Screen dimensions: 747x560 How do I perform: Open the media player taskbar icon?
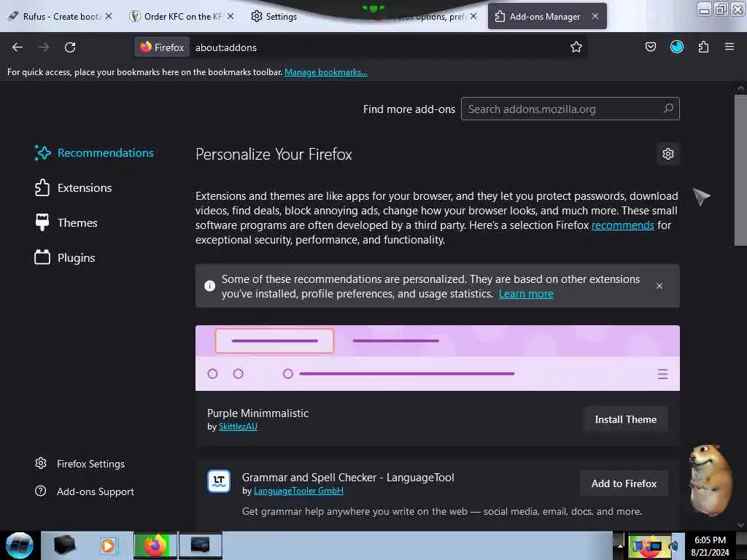(x=108, y=545)
